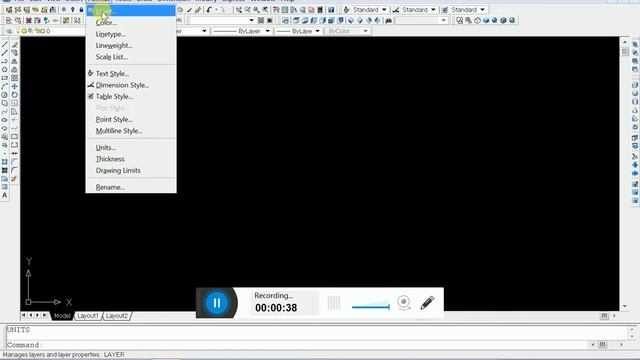
Task: Open Layer Properties Manager icon
Action: (9, 31)
